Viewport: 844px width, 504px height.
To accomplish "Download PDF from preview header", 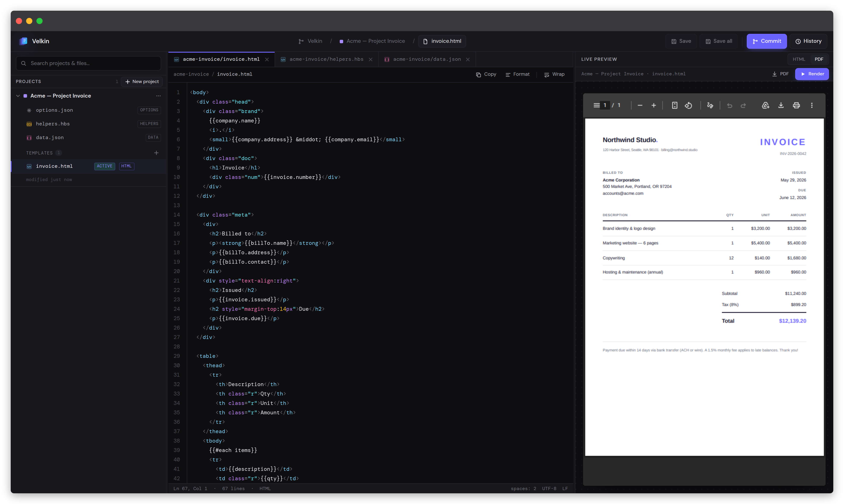I will [x=780, y=74].
